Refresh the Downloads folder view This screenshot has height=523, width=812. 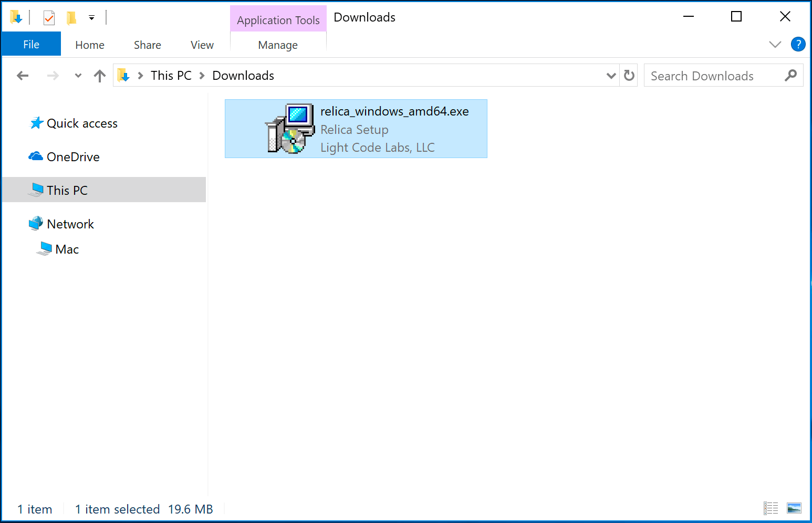[x=629, y=75]
